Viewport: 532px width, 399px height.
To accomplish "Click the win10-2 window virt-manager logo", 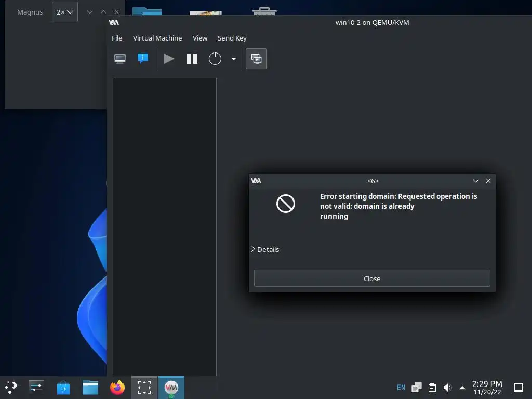I will 114,22.
